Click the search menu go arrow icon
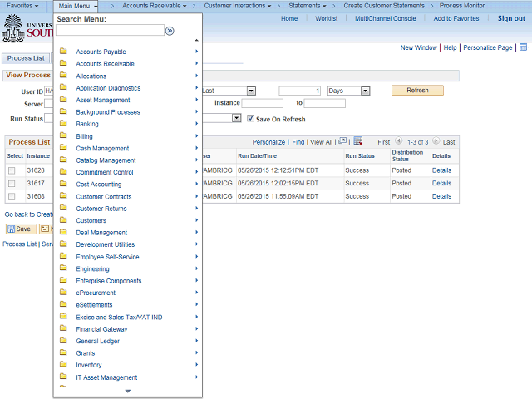 170,30
